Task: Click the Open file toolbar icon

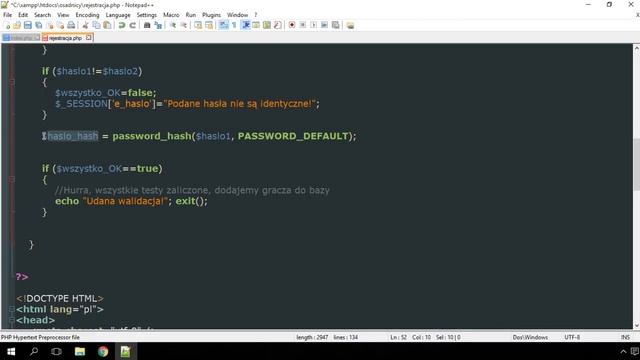Action: tap(17, 25)
